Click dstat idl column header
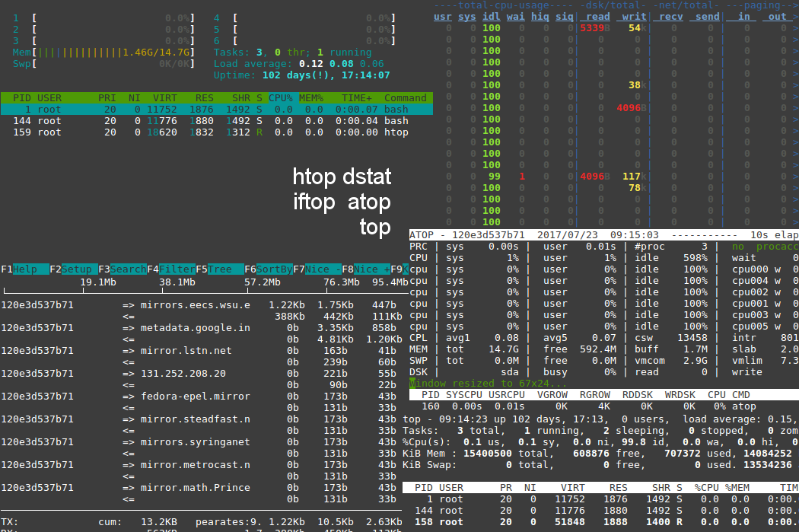This screenshot has height=532, width=799. pos(492,17)
